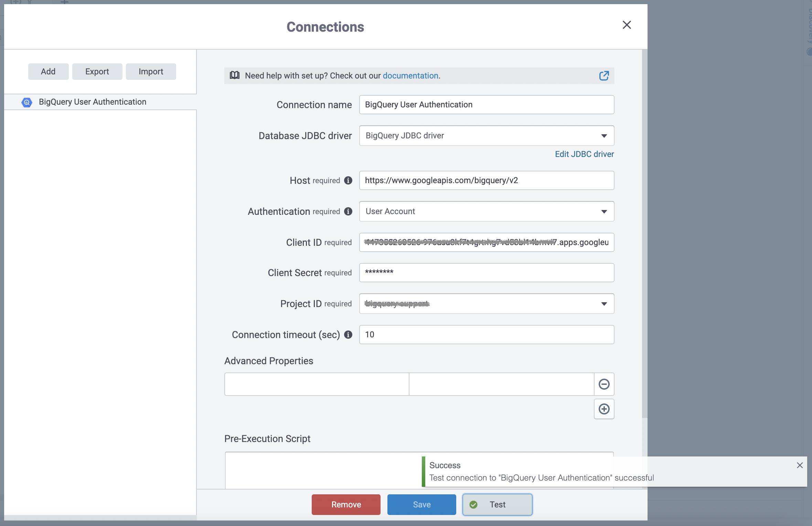Focus the Connection timeout field

(x=487, y=335)
